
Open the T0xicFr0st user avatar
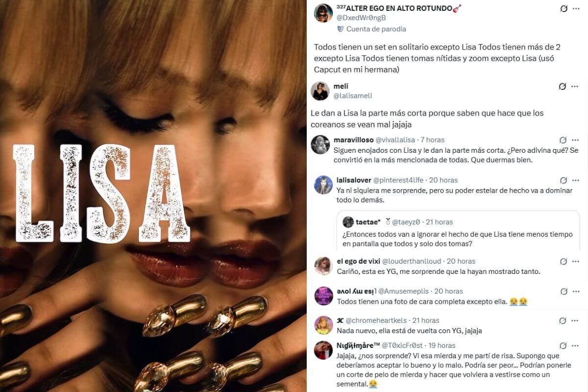323,350
